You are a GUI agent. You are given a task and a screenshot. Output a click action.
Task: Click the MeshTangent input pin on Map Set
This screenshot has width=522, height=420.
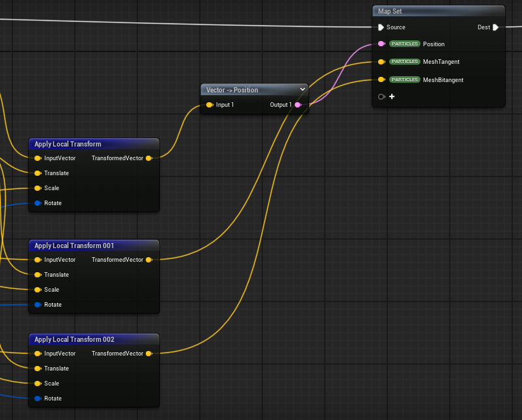[x=381, y=62]
